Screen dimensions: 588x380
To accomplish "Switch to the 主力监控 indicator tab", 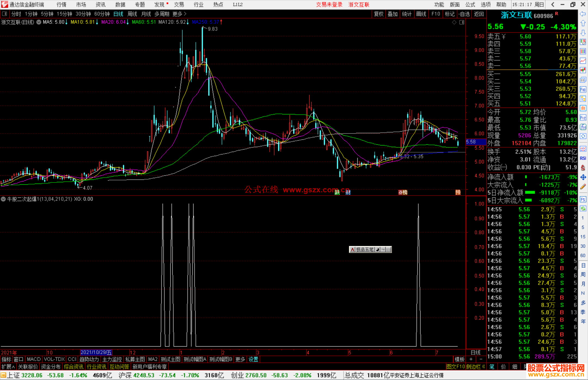I will tap(112, 359).
